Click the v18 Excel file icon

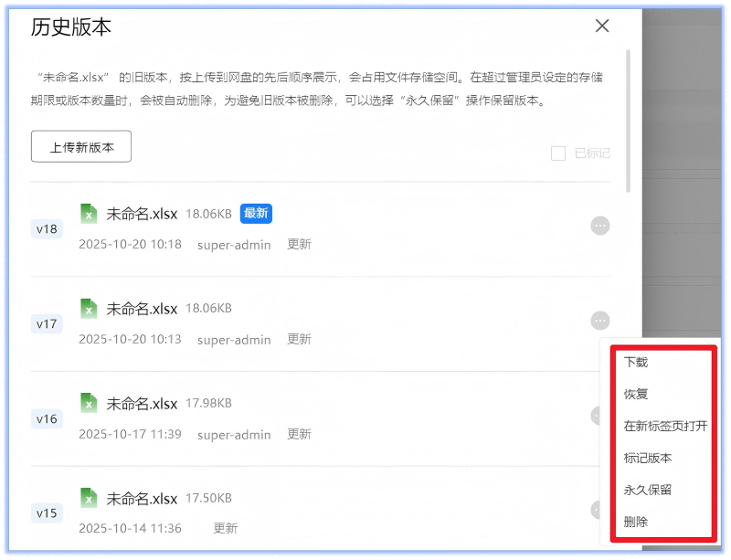[x=89, y=213]
